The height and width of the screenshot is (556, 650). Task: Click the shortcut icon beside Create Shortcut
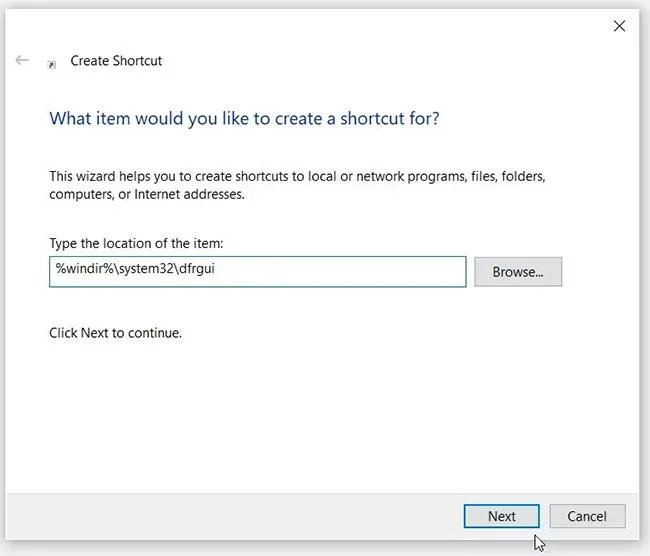tap(52, 65)
